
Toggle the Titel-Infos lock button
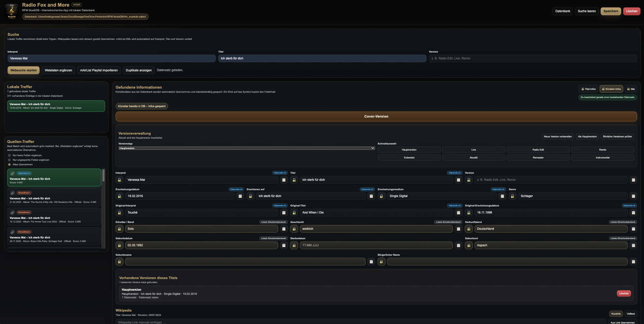pyautogui.click(x=589, y=89)
